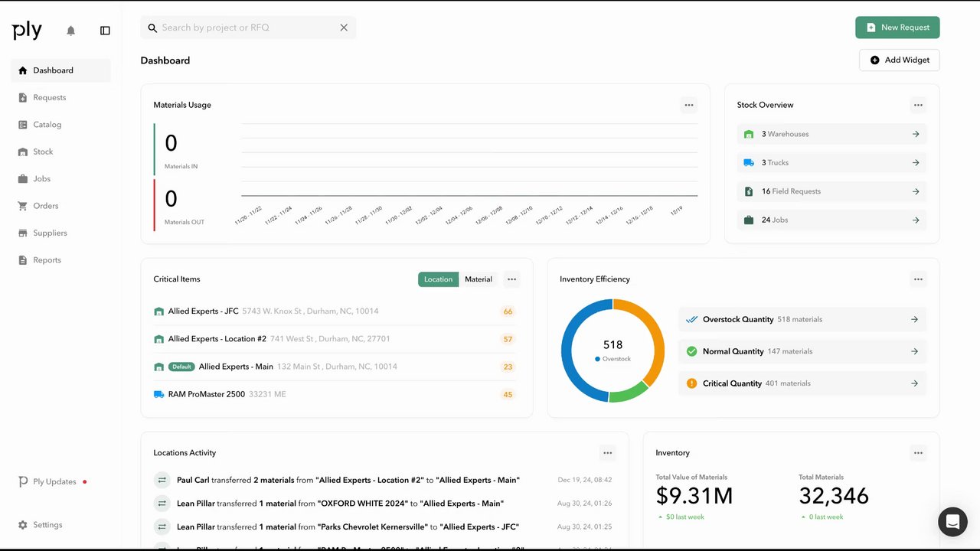This screenshot has width=980, height=551.
Task: Open the notifications bell
Action: point(71,31)
